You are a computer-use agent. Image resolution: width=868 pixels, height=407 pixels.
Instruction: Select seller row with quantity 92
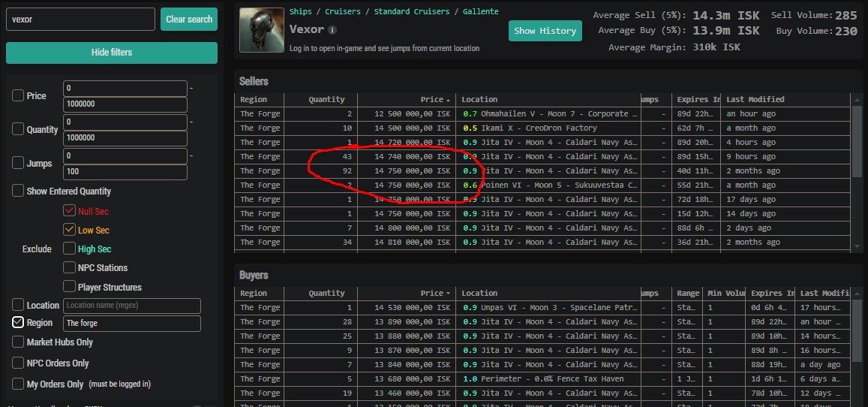tap(542, 171)
